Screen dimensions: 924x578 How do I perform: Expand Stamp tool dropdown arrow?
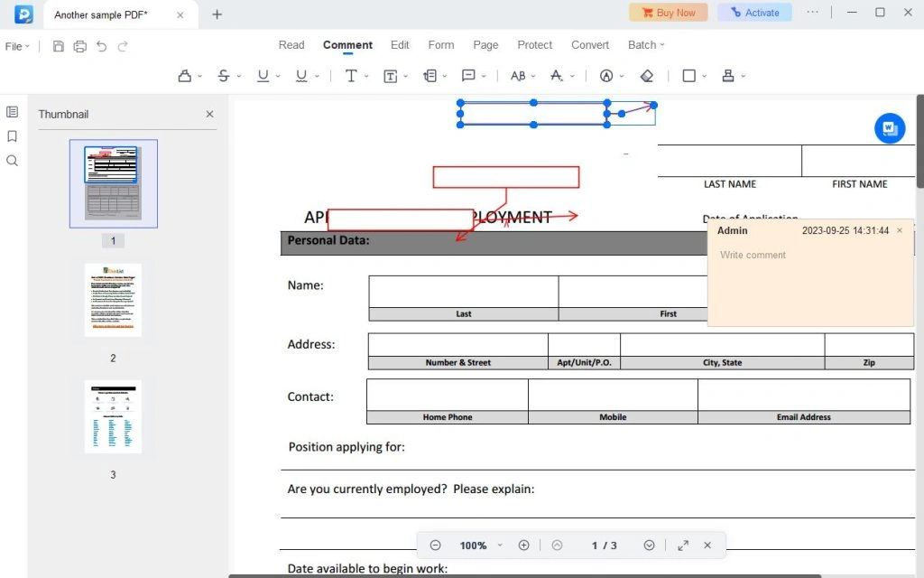click(x=744, y=76)
